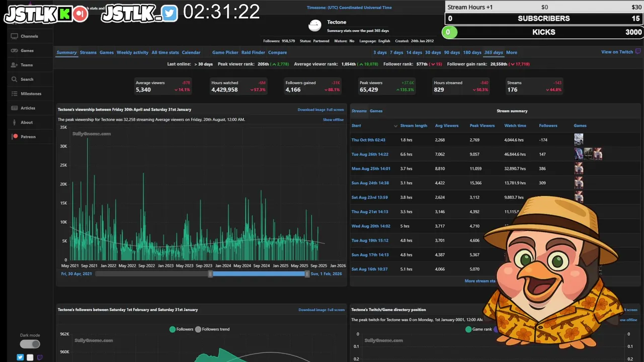This screenshot has width=644, height=362.
Task: Open the Tue Aug 26th 14:22 stream
Action: [x=370, y=154]
